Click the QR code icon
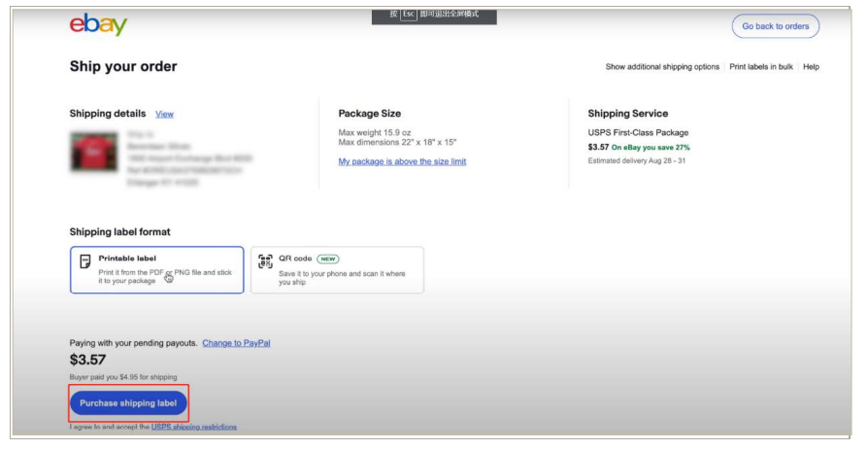The image size is (868, 450). click(x=266, y=261)
